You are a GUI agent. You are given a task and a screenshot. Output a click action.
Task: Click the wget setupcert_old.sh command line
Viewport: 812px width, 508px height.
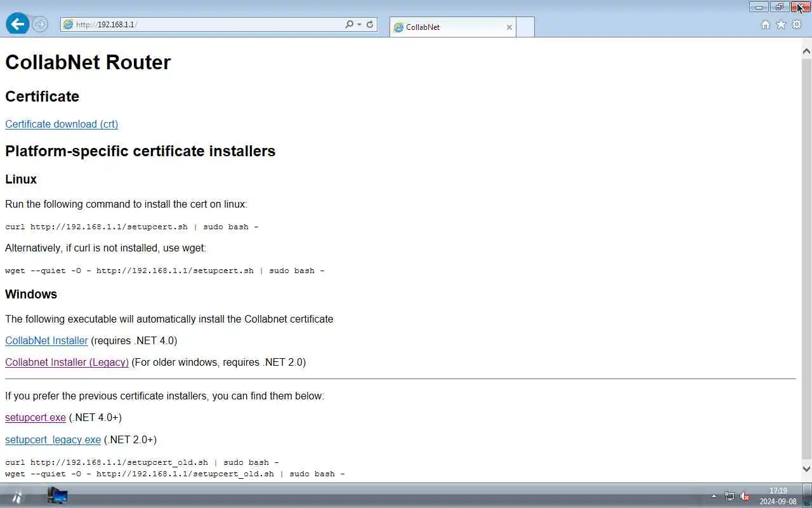pos(175,474)
